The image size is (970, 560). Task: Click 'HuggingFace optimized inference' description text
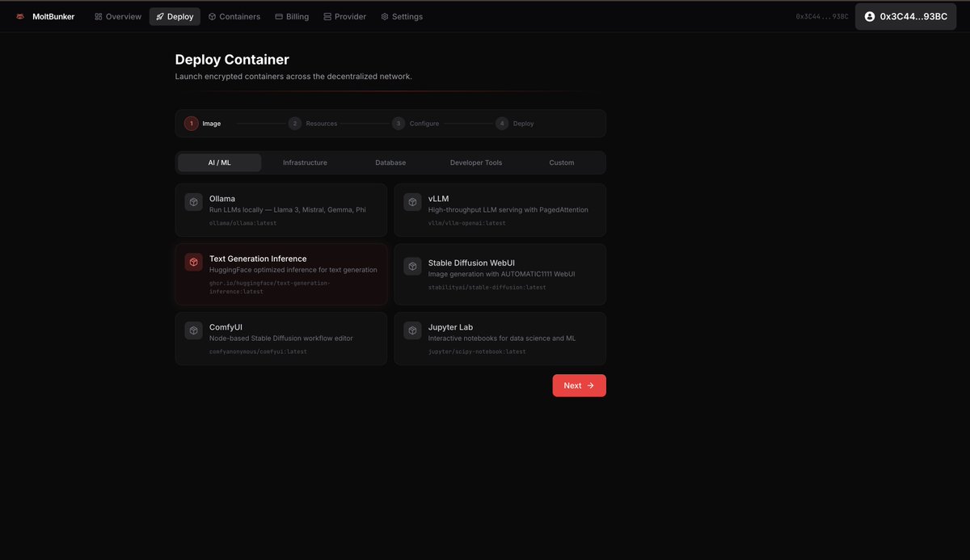pos(293,270)
